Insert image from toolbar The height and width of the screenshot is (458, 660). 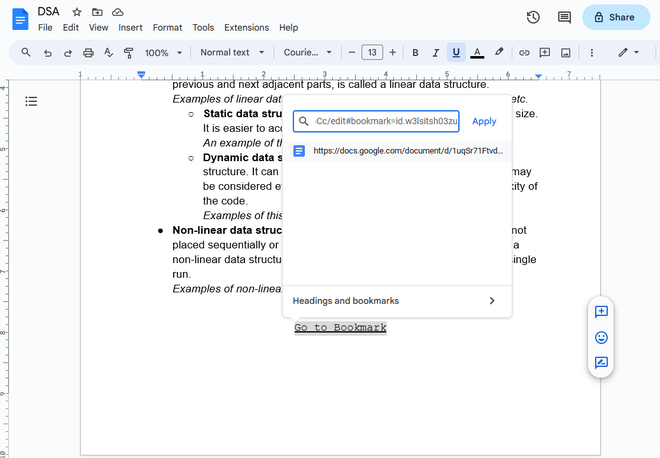tap(566, 53)
